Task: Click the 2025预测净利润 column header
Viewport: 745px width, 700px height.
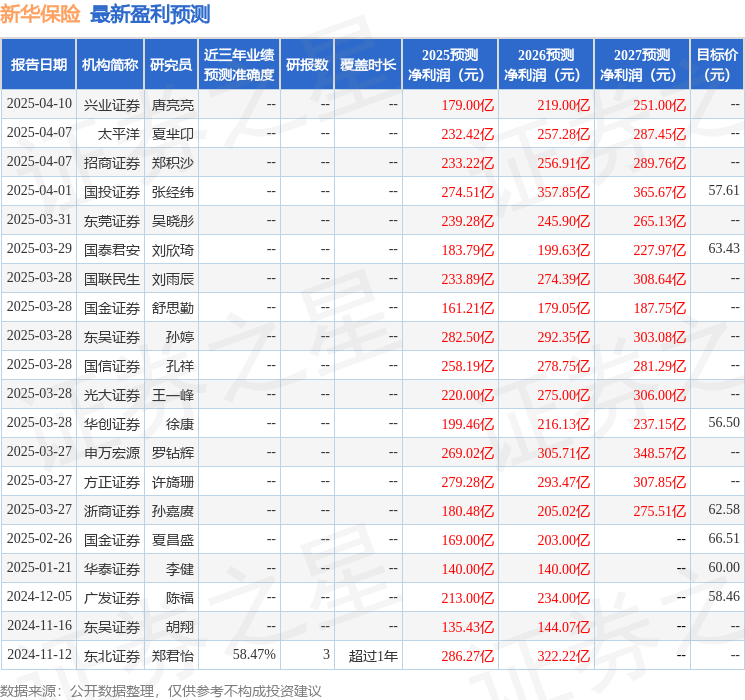Action: click(450, 65)
